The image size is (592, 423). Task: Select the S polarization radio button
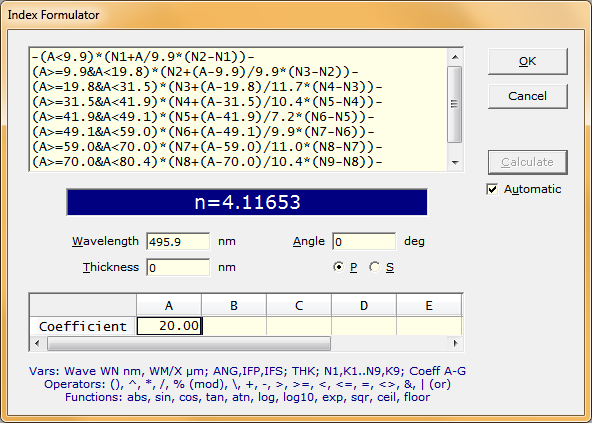point(375,267)
